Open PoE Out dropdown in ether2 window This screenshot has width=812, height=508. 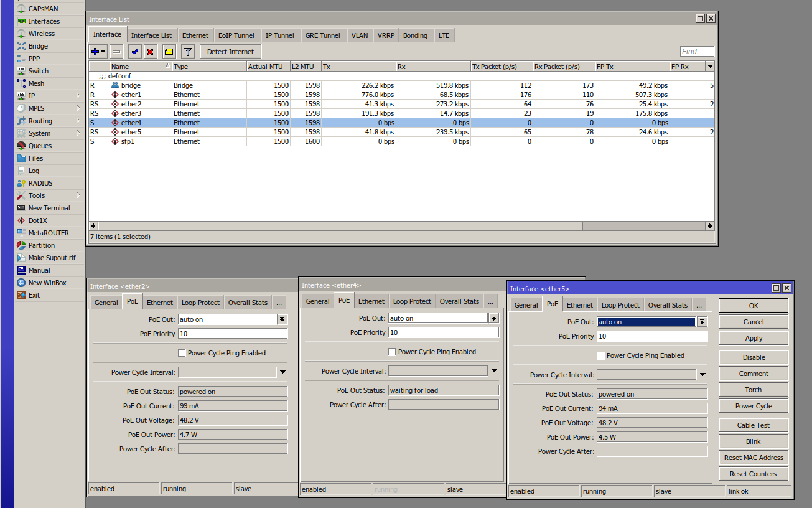(x=282, y=319)
